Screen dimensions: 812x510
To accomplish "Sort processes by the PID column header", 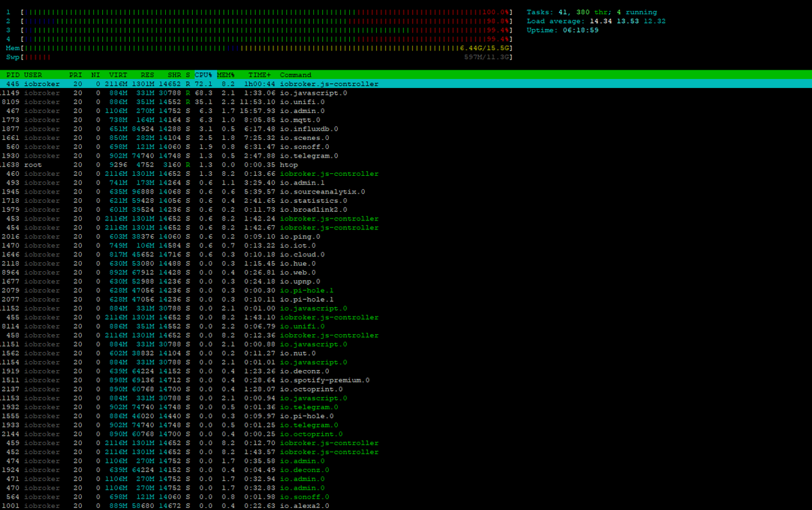I will (x=13, y=75).
